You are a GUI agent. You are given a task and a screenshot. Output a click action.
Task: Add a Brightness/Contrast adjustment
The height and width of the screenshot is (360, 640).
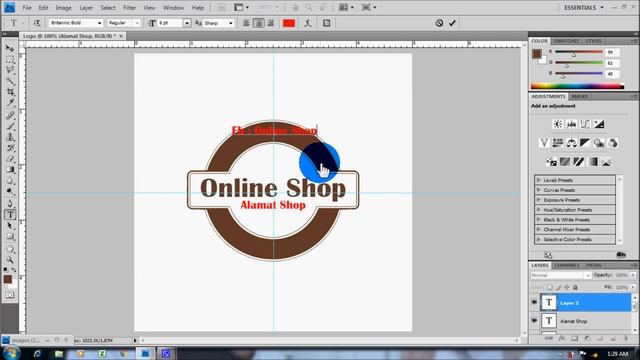pyautogui.click(x=558, y=124)
